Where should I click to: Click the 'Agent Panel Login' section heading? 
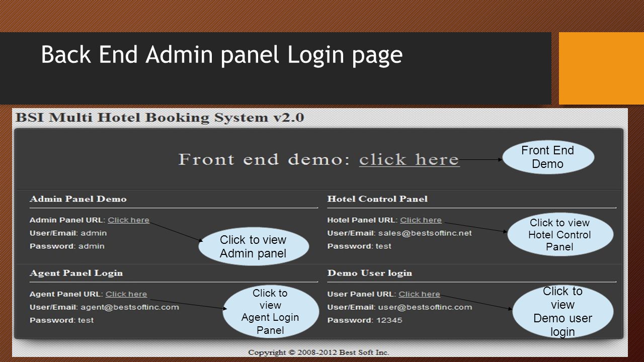[76, 273]
